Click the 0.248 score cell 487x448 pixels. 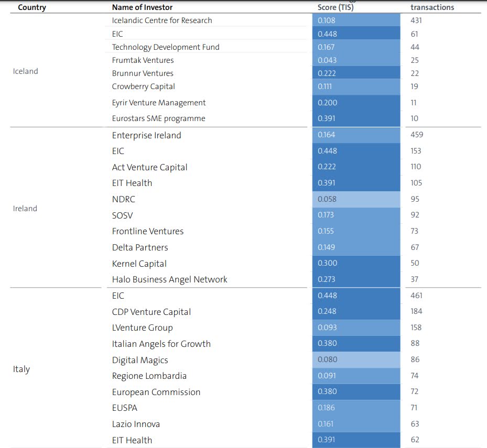pos(356,311)
